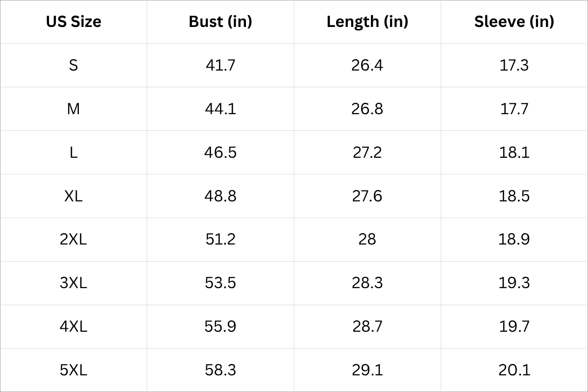This screenshot has height=392, width=588.
Task: Select the 5XL size label
Action: tap(73, 370)
